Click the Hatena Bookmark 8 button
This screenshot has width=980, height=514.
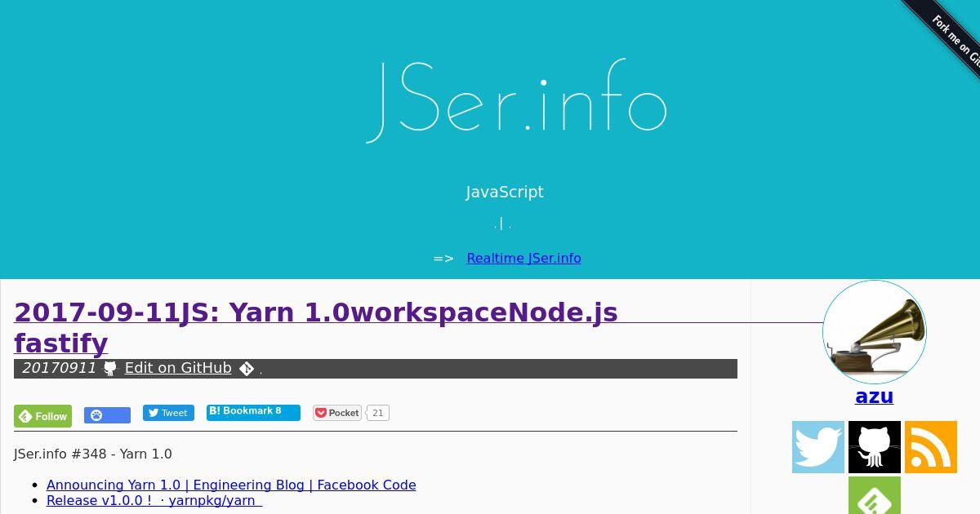[x=253, y=412]
